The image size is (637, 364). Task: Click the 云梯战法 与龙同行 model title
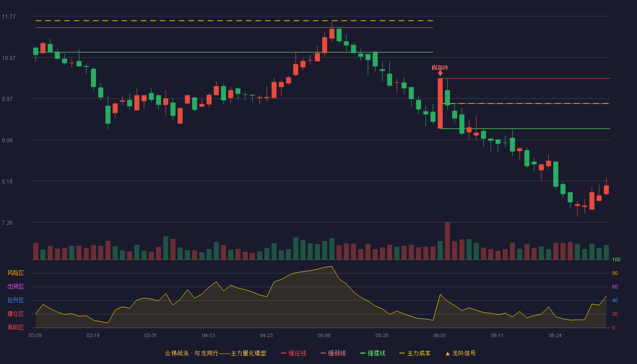216,353
